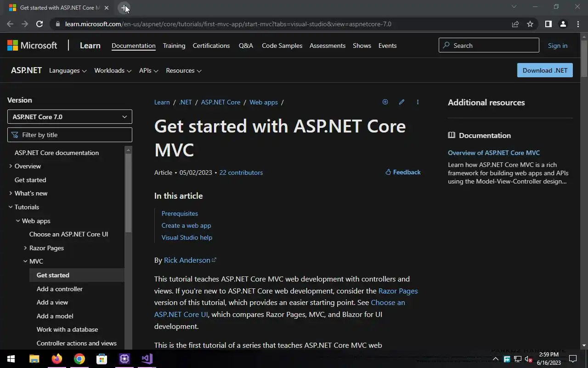The image size is (588, 368).
Task: Open the Assessments nav item
Action: [328, 46]
